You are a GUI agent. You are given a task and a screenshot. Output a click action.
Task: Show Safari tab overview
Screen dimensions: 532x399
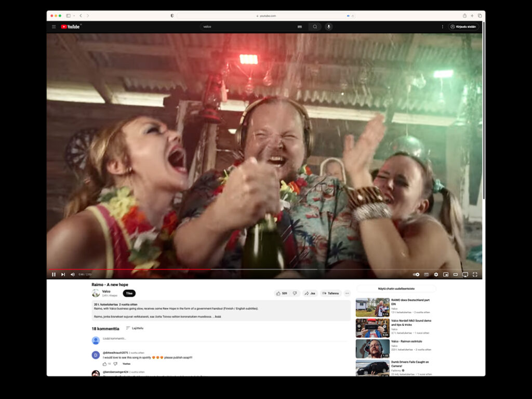480,16
